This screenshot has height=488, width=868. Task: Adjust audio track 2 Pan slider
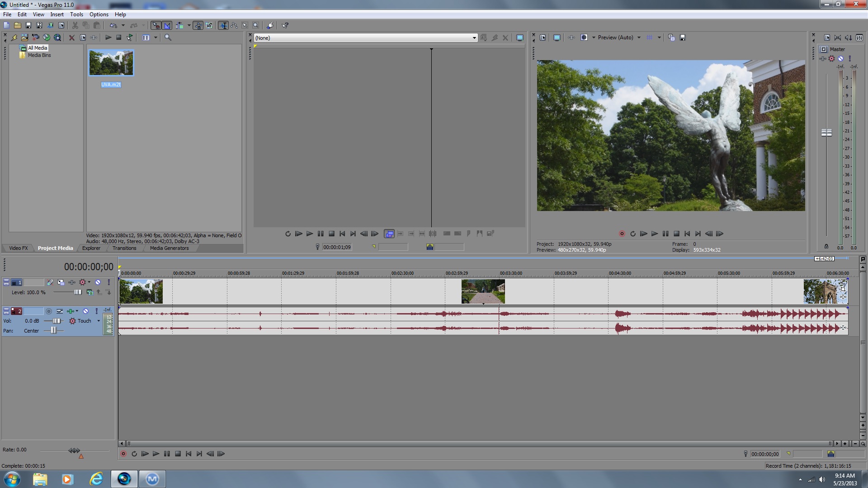click(x=54, y=330)
